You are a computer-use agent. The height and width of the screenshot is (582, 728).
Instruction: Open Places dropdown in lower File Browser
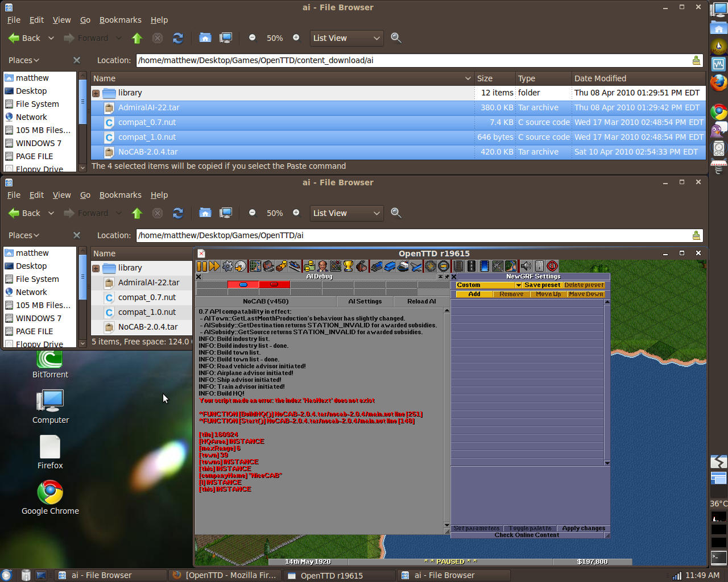pos(24,235)
